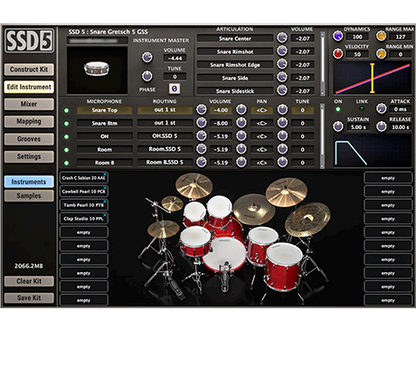Click the Instrument Master tune knob
This screenshot has width=416, height=376.
pyautogui.click(x=147, y=76)
